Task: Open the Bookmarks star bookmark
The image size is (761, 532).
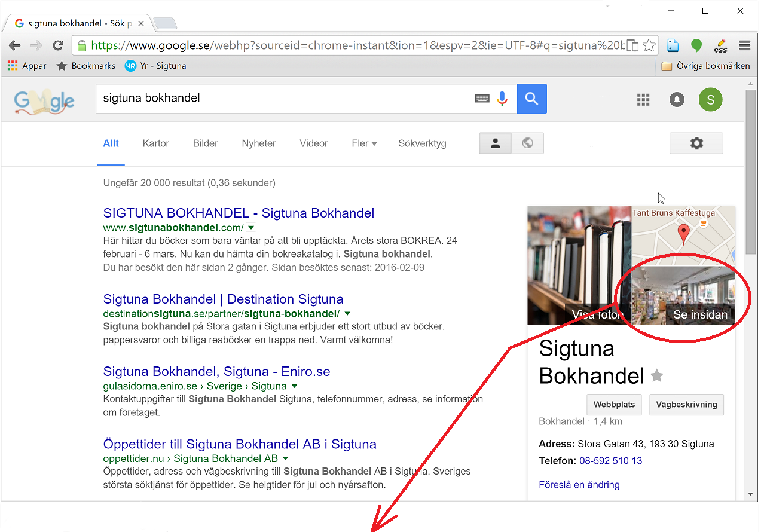Action: pyautogui.click(x=85, y=66)
